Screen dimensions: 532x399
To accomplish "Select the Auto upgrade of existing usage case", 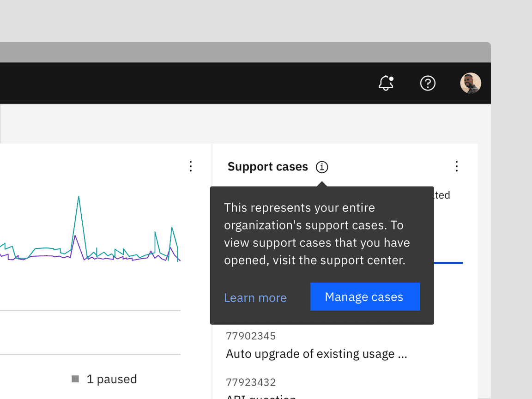I will (316, 354).
